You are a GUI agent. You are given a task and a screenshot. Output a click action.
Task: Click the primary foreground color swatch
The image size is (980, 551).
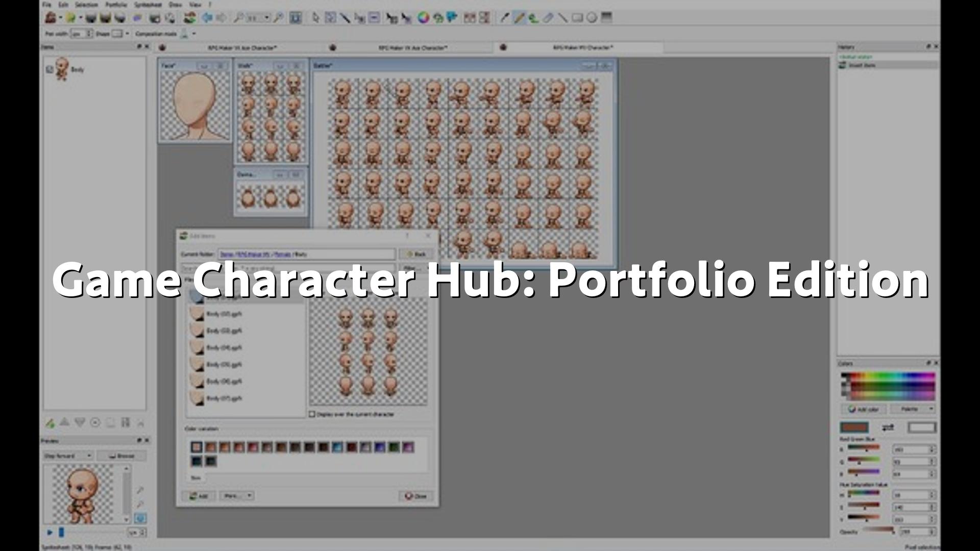point(854,427)
